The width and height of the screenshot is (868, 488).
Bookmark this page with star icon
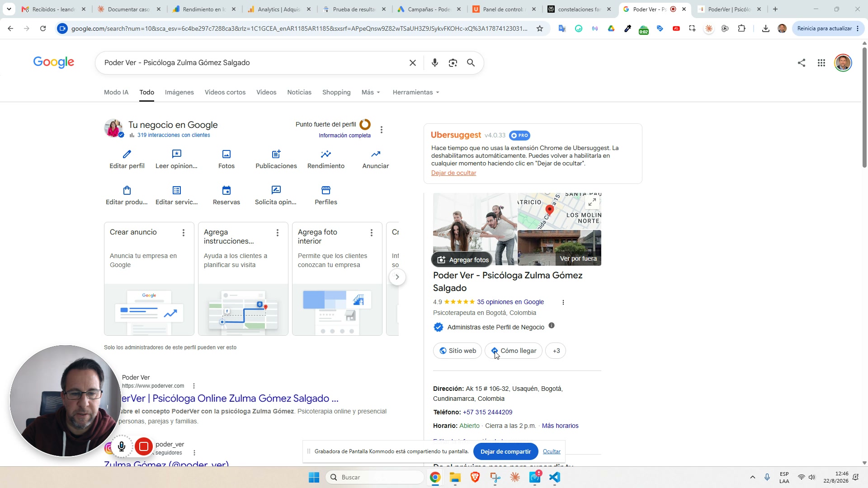(x=540, y=28)
